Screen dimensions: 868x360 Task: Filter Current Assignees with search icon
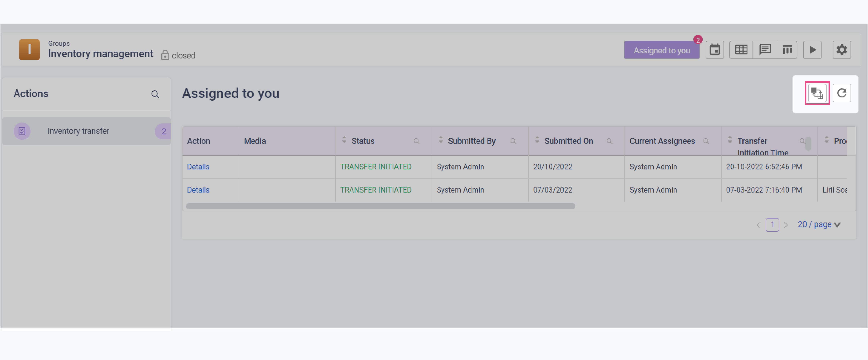[706, 141]
